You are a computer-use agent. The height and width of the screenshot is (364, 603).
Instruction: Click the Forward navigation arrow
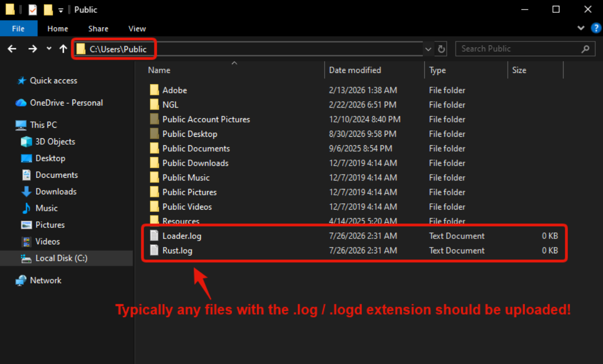32,49
